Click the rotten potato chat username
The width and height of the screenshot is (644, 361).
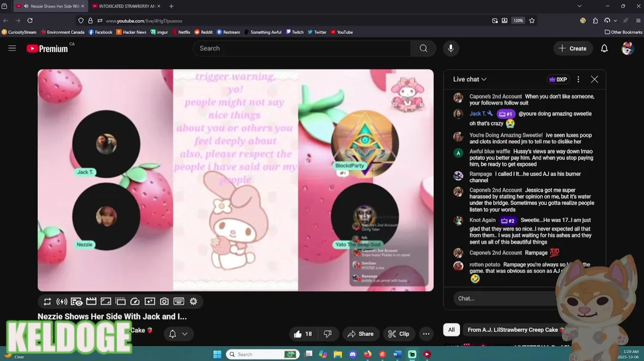(x=484, y=265)
